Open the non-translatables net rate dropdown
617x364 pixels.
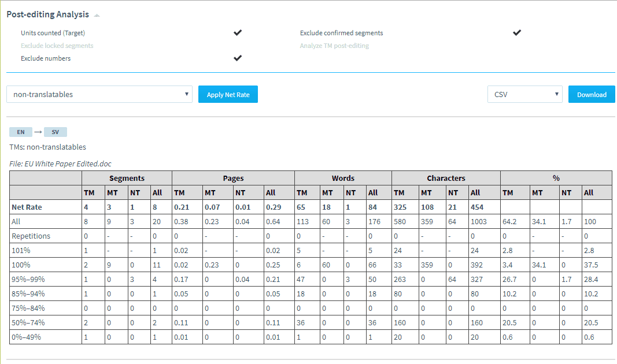99,94
